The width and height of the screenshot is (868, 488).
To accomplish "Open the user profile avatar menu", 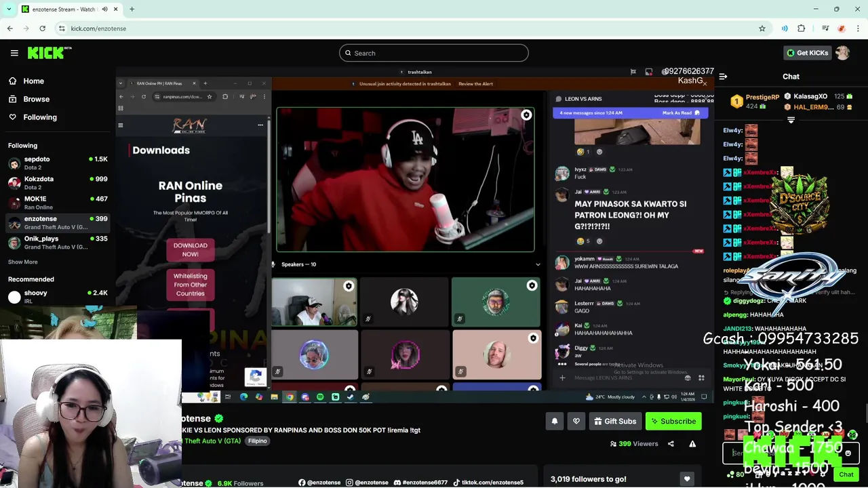I will pyautogui.click(x=842, y=53).
